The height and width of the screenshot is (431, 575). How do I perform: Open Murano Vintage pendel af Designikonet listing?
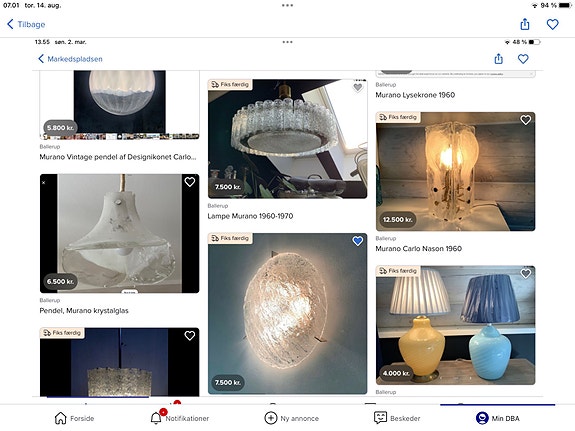(118, 157)
